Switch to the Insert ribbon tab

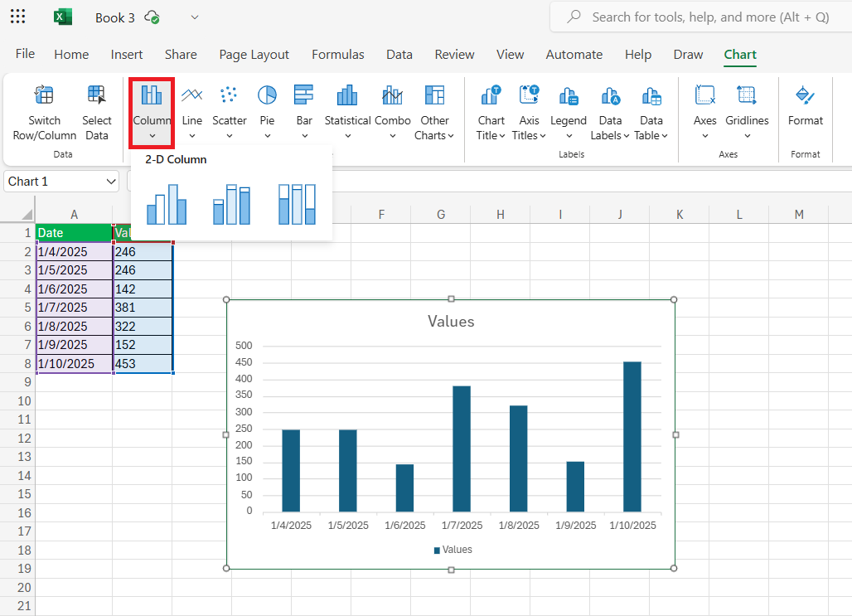pyautogui.click(x=127, y=55)
